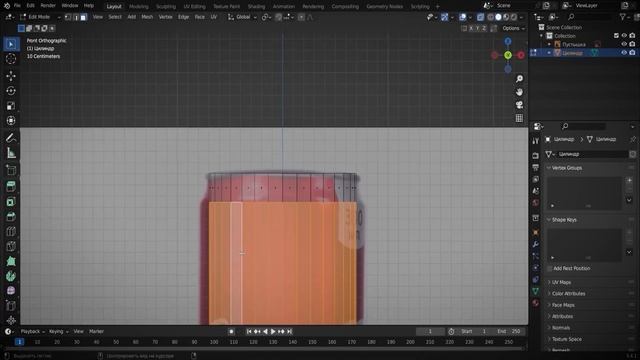Enable vertex select mode

pyautogui.click(x=68, y=17)
